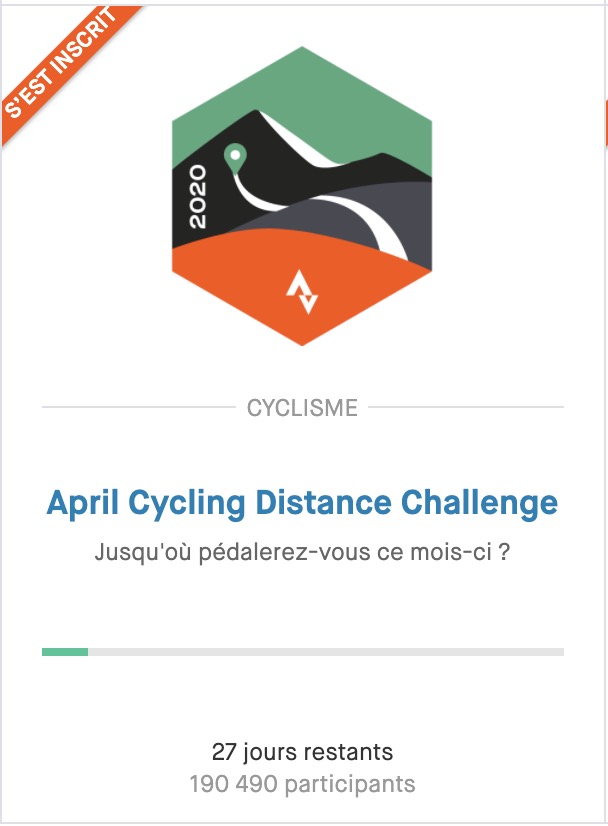This screenshot has height=826, width=608.
Task: Click the subtitle "Jusqu'où pédalerez-vous ce mois-ci ?"
Action: [302, 552]
